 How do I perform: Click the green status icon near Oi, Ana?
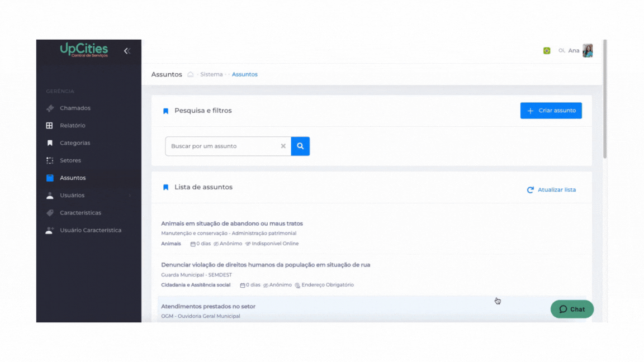(547, 50)
